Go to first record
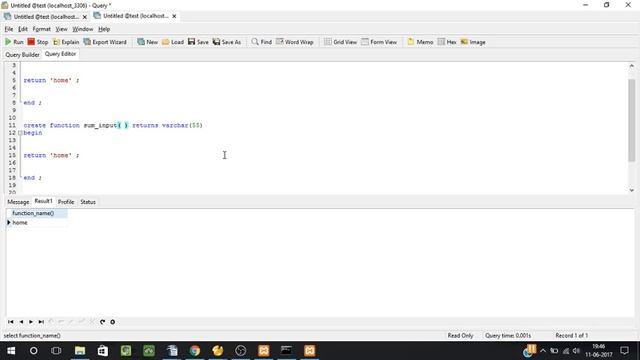The height and width of the screenshot is (360, 640). click(x=11, y=322)
